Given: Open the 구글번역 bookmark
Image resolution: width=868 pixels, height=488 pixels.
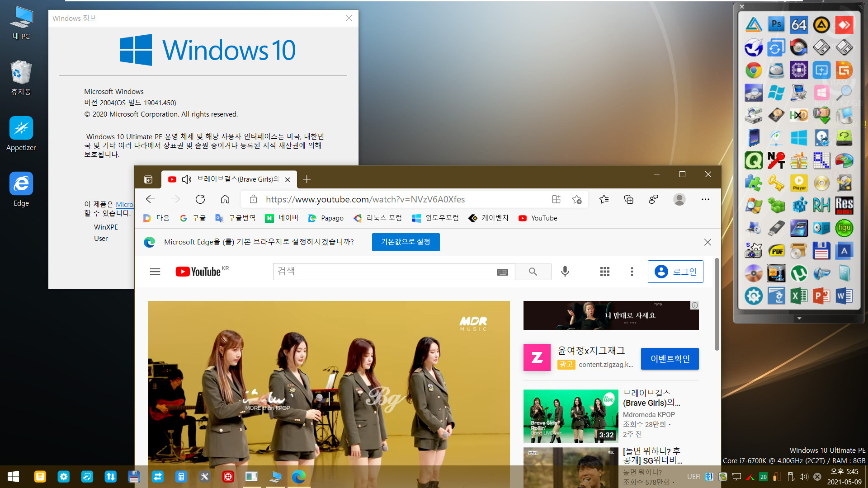Looking at the screenshot, I should click(236, 218).
